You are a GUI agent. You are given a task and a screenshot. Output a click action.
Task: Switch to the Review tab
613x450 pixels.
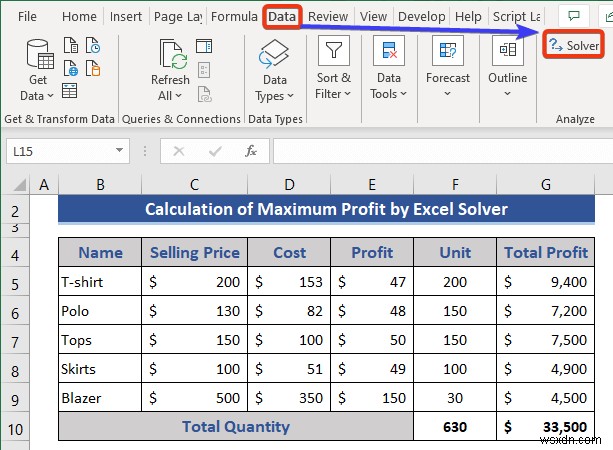point(328,16)
